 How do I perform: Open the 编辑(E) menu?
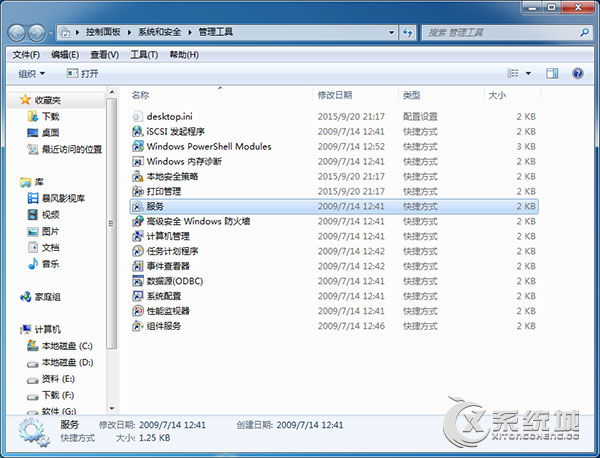click(x=65, y=55)
